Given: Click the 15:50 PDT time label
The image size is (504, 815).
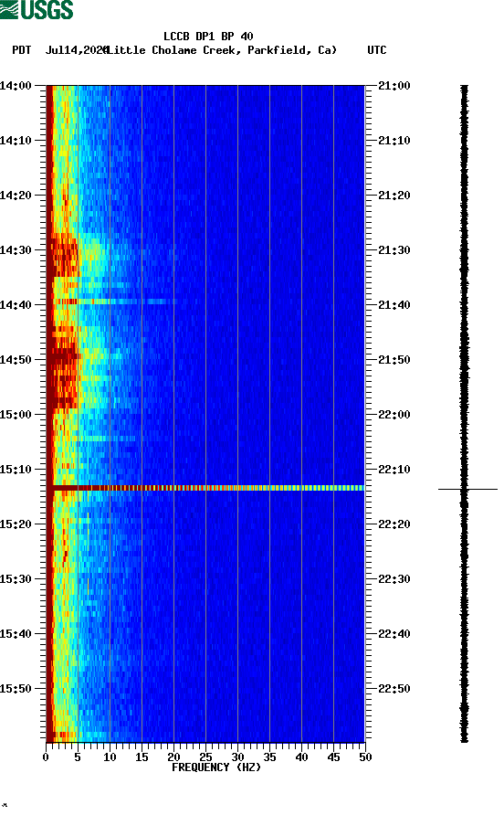Looking at the screenshot, I should pyautogui.click(x=16, y=689).
